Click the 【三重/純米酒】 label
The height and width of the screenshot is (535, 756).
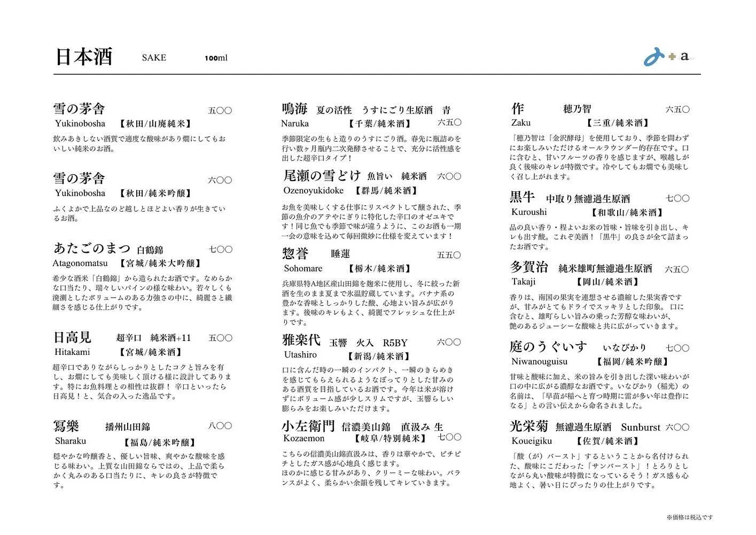[617, 123]
